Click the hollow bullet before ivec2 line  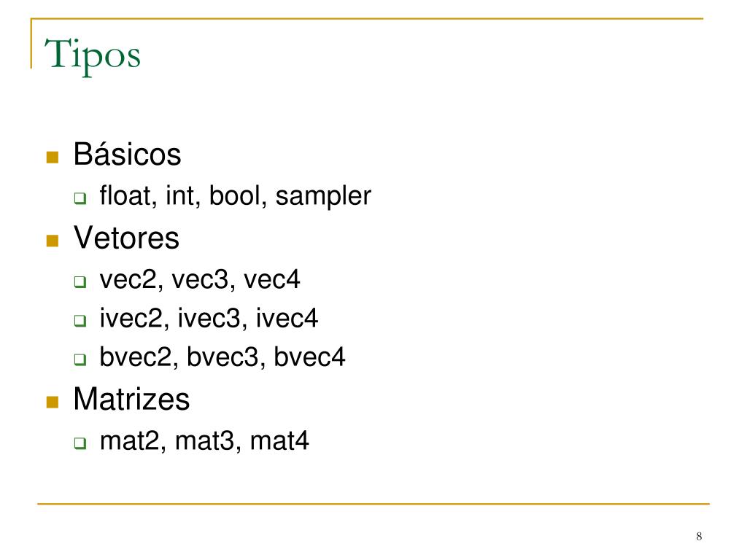tap(80, 320)
